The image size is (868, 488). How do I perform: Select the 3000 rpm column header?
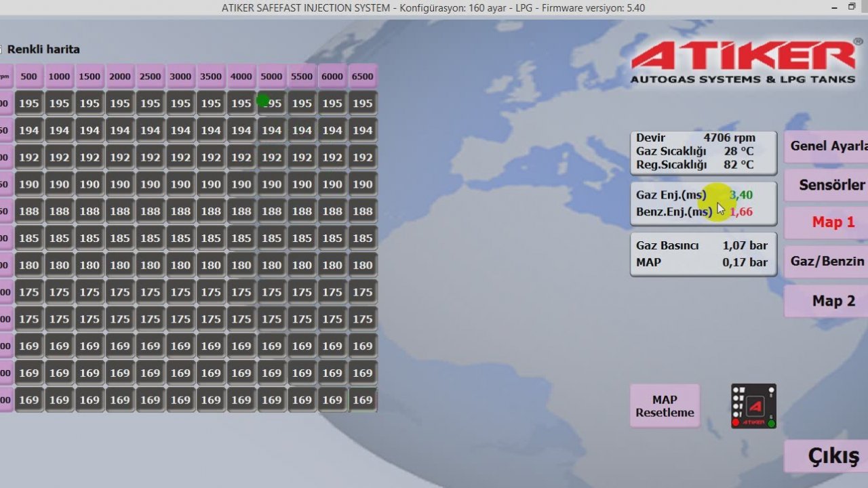180,77
